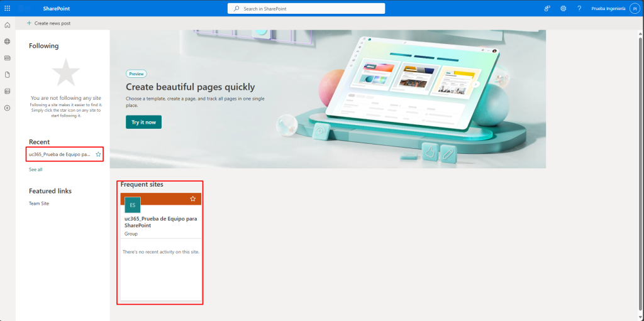Open uc365_Prueba de Equipo recent site link
This screenshot has height=321, width=644.
[x=60, y=154]
